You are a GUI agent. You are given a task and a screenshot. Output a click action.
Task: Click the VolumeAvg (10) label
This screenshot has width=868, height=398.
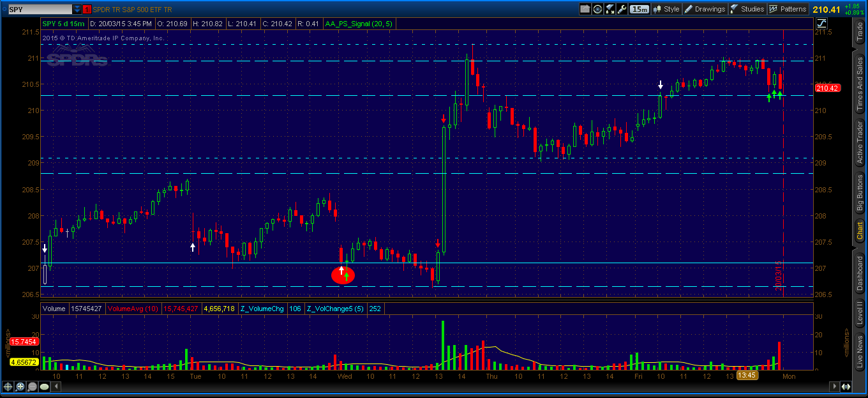pos(134,309)
